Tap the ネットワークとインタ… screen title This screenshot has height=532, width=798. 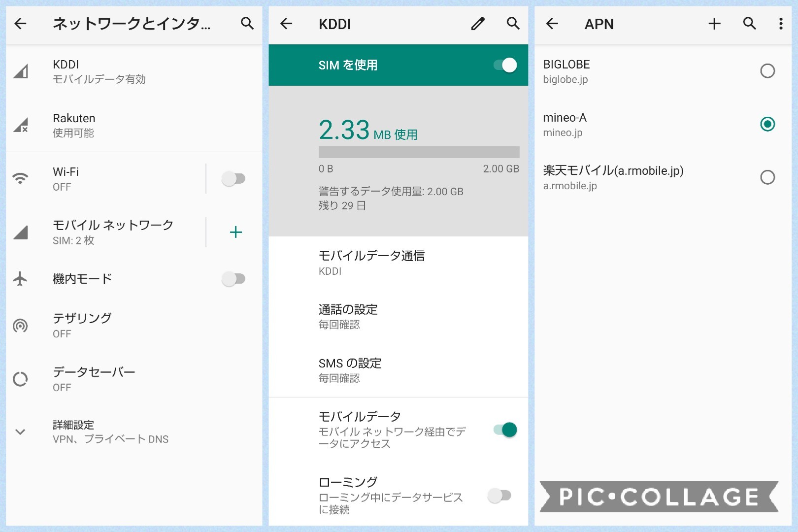(132, 24)
